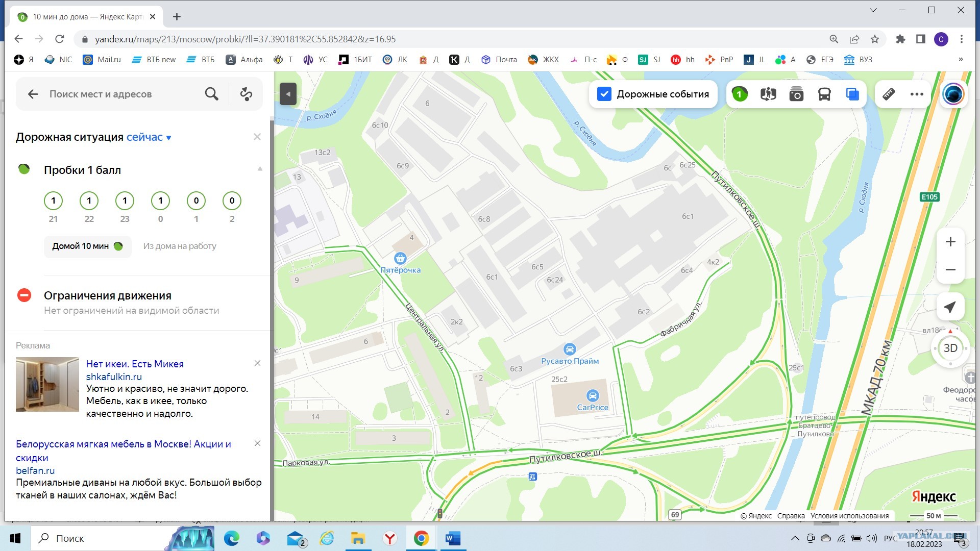Collapse the Пробки 1 балл section

tap(260, 169)
